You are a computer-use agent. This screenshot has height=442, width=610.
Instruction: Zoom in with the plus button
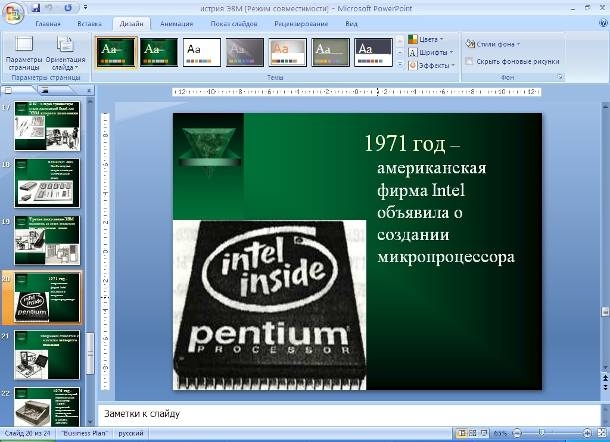(587, 433)
